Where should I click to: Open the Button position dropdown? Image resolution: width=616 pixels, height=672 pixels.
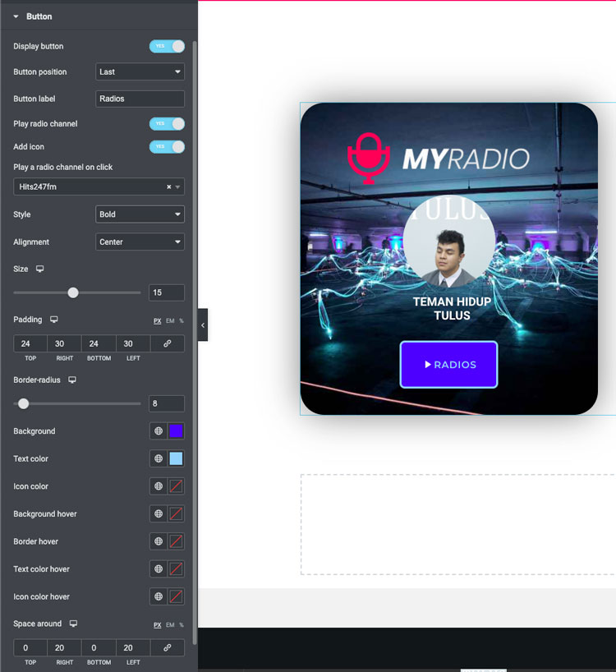(x=140, y=72)
